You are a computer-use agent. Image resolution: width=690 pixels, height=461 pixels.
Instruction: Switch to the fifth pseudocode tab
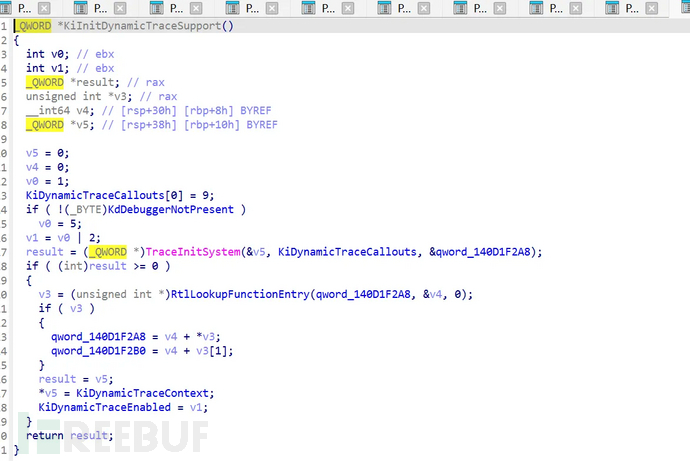329,8
